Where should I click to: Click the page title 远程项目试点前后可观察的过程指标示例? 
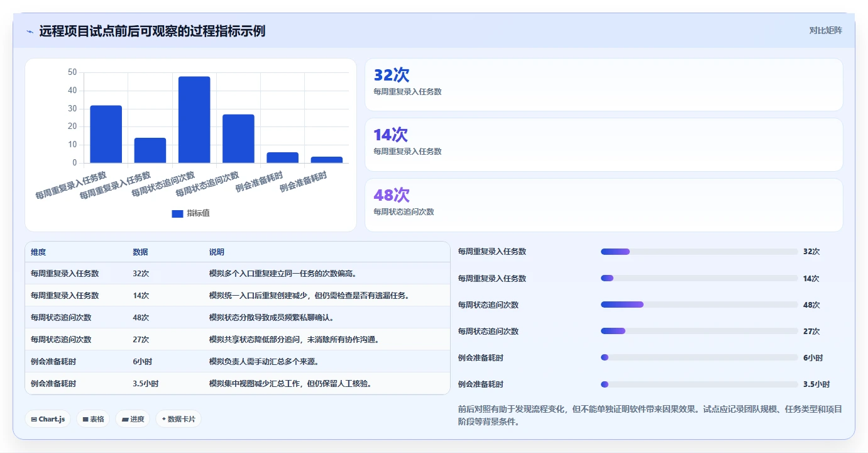click(152, 31)
